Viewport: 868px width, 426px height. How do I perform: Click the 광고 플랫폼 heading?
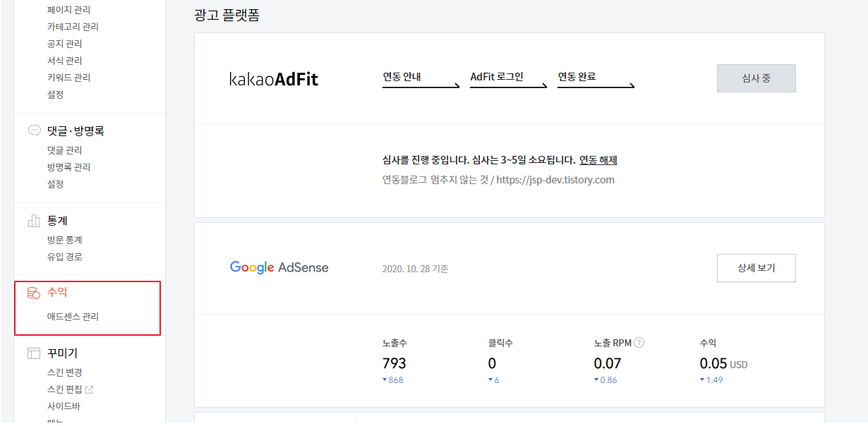point(227,14)
